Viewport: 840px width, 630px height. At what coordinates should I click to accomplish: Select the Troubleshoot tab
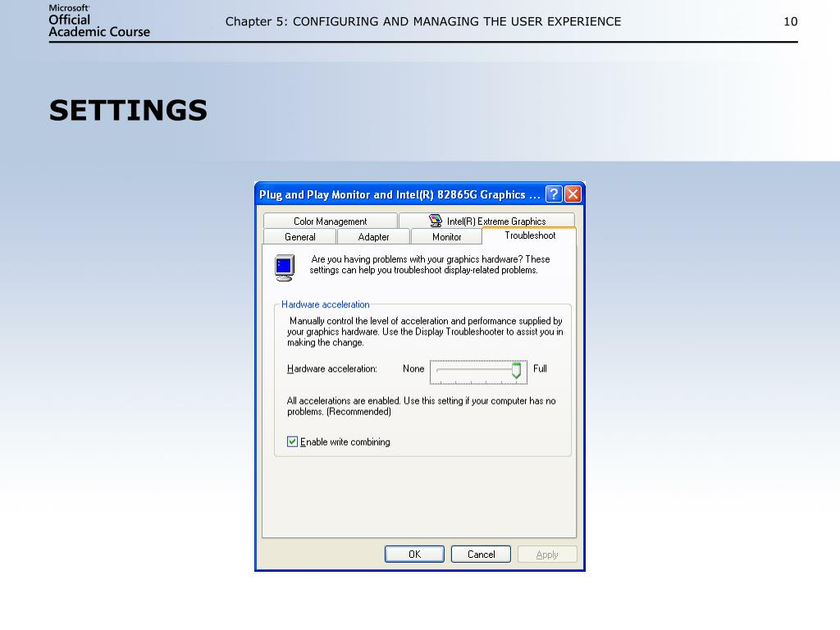[x=529, y=235]
